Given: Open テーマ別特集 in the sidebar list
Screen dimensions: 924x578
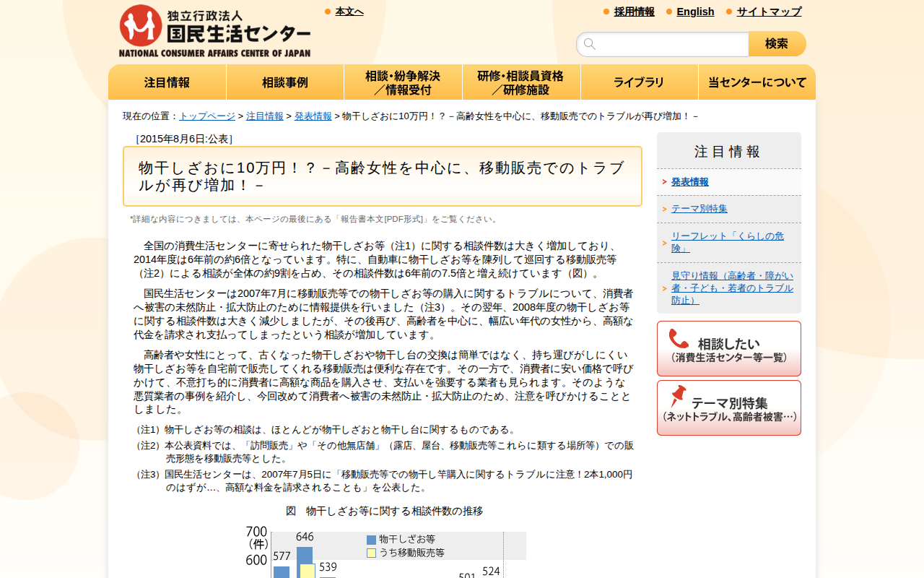Looking at the screenshot, I should tap(699, 209).
